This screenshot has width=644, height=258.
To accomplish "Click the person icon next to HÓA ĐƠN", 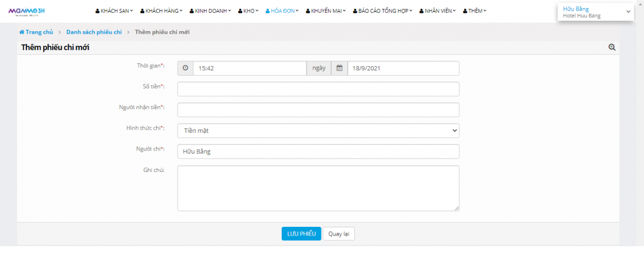I will pos(268,11).
